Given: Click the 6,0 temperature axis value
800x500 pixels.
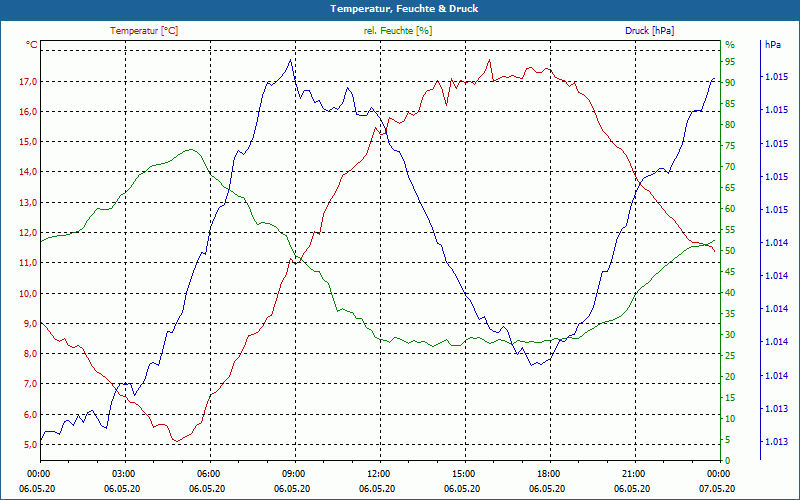Looking at the screenshot, I should tap(30, 414).
